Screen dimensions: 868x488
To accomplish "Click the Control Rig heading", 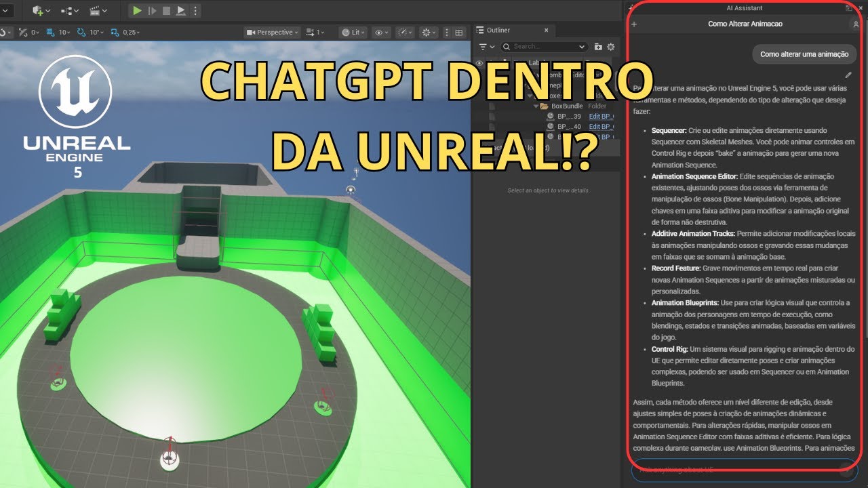I will 669,349.
